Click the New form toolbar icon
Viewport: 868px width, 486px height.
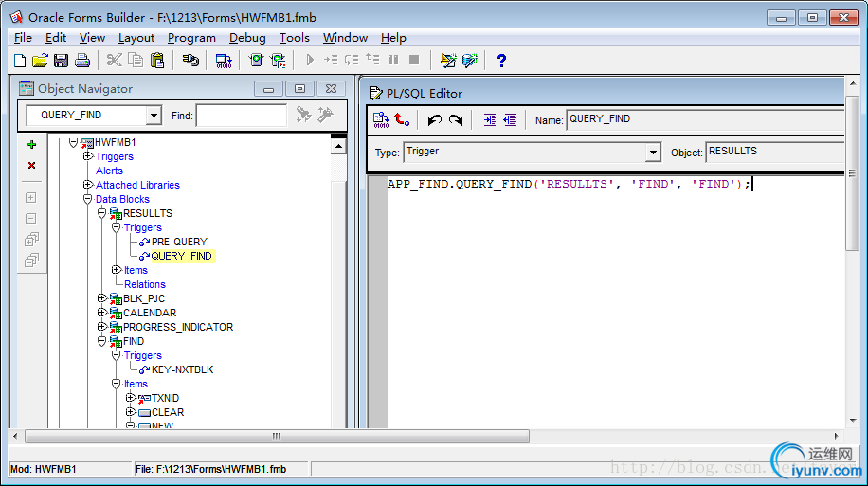coord(19,61)
